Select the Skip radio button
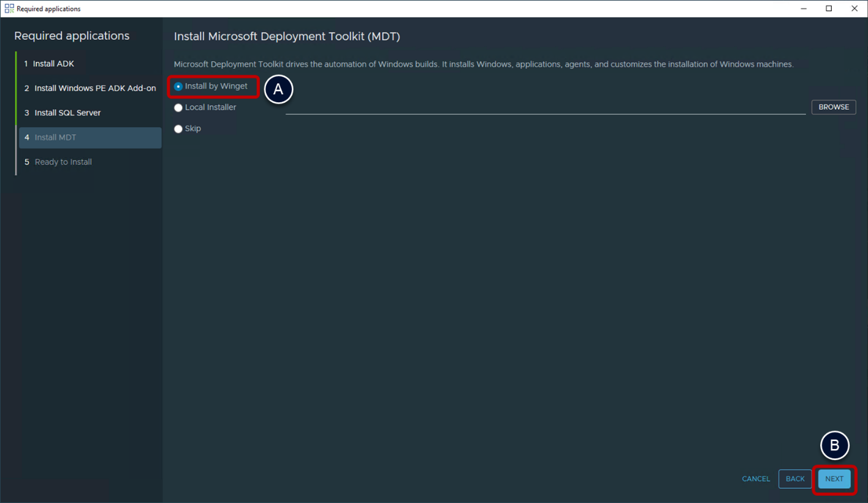The image size is (868, 503). [x=178, y=129]
